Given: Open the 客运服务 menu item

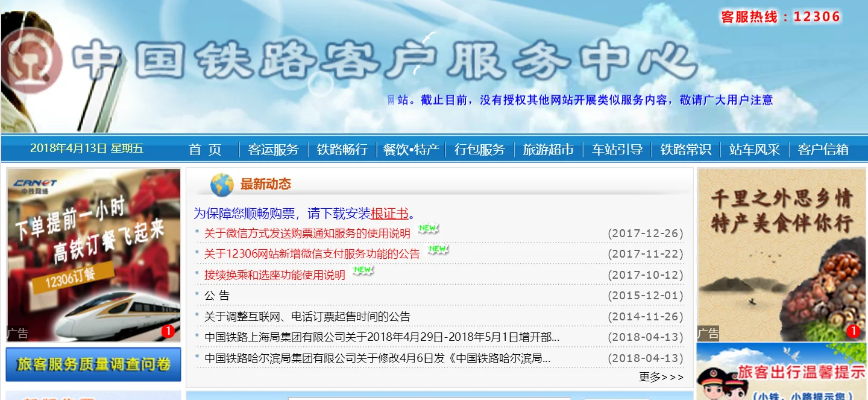Looking at the screenshot, I should (274, 149).
